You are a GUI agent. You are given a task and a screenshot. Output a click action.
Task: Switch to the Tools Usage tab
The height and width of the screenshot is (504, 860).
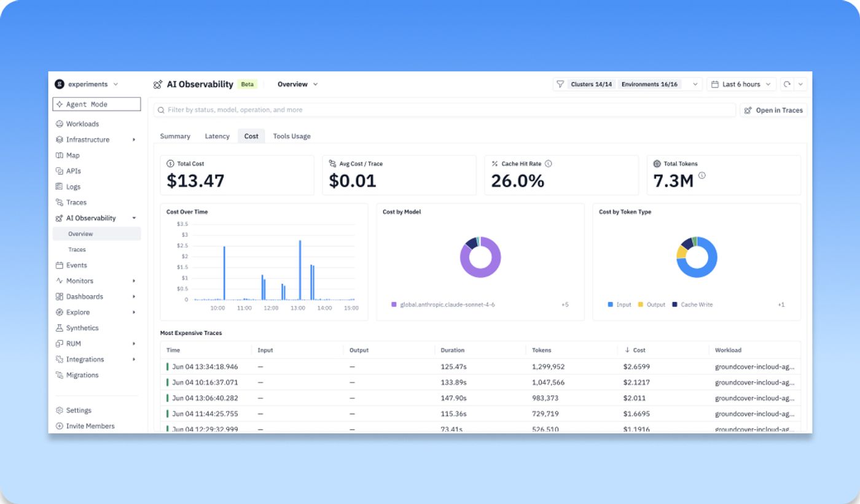coord(292,136)
